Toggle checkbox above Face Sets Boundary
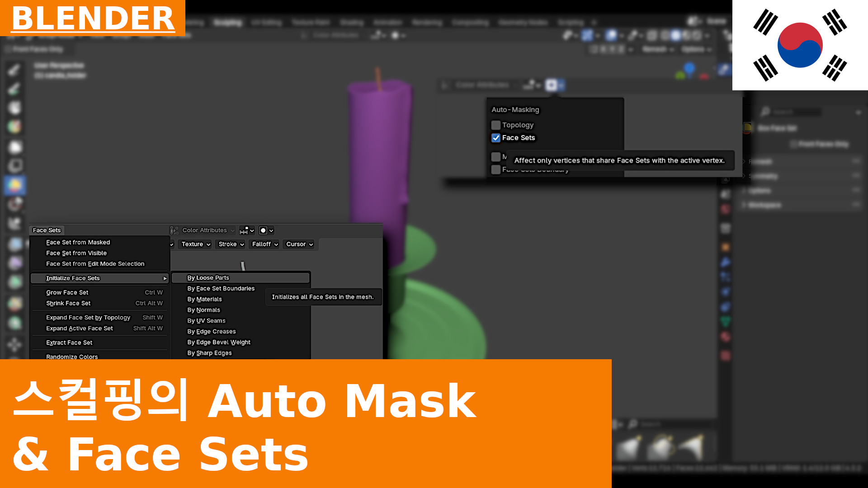868x488 pixels. pyautogui.click(x=496, y=157)
